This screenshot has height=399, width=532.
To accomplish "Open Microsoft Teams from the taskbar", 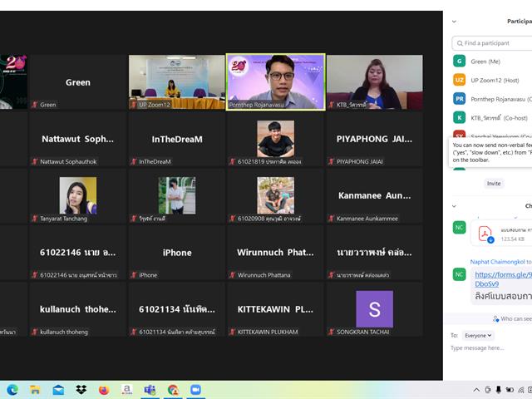I will click(150, 390).
